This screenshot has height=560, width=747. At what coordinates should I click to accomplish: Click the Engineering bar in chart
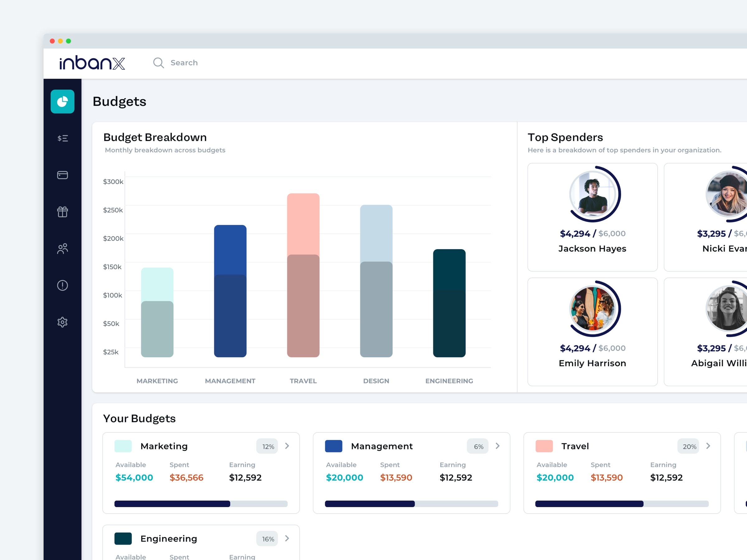(x=449, y=303)
